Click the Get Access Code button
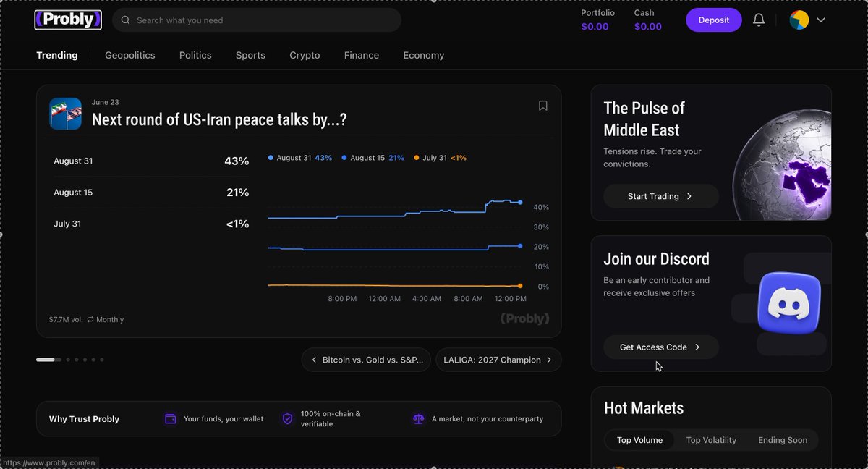The height and width of the screenshot is (469, 868). (661, 347)
